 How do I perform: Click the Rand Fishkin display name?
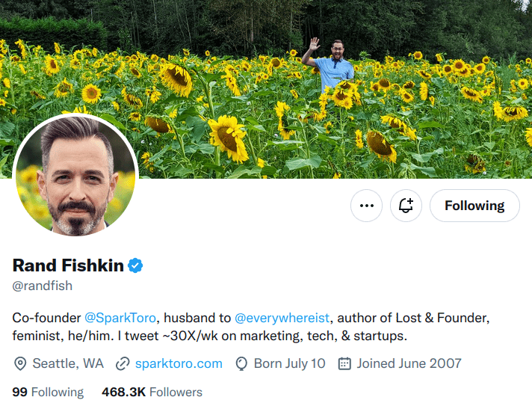click(68, 265)
